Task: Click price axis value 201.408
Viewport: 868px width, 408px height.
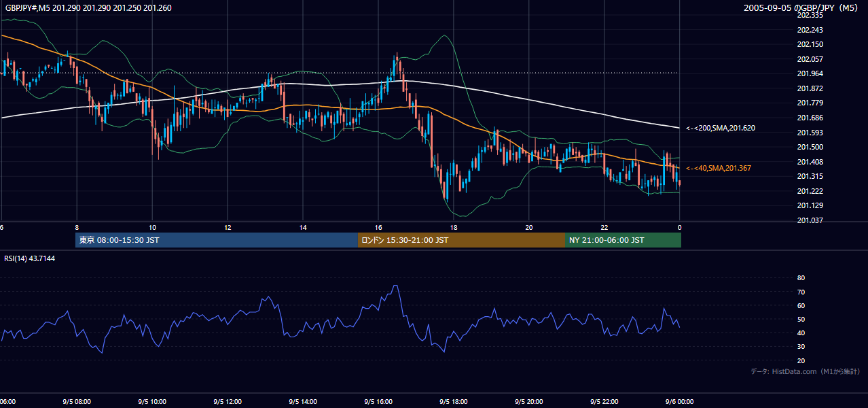Action: pos(810,162)
